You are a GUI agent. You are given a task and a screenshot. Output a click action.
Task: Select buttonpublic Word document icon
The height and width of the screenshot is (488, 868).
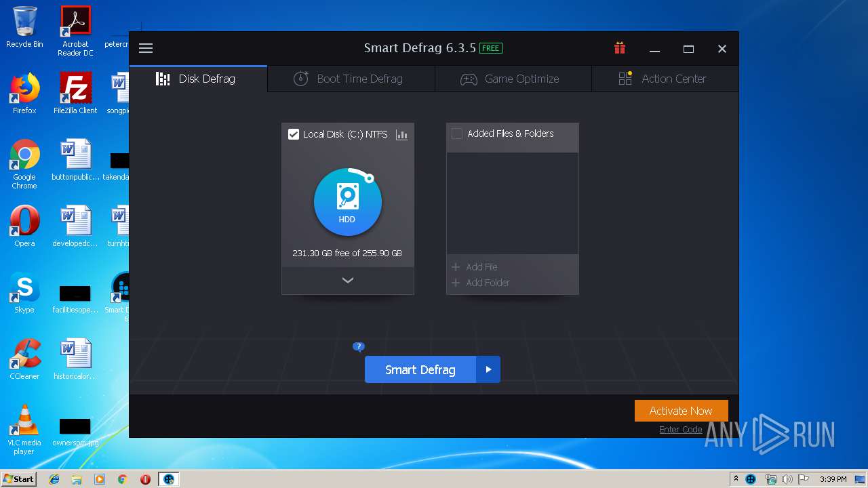tap(75, 161)
